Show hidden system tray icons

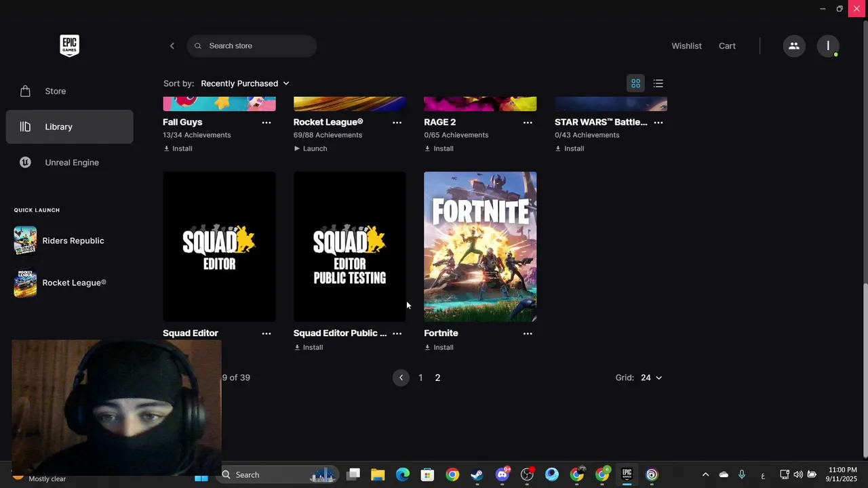pyautogui.click(x=705, y=474)
